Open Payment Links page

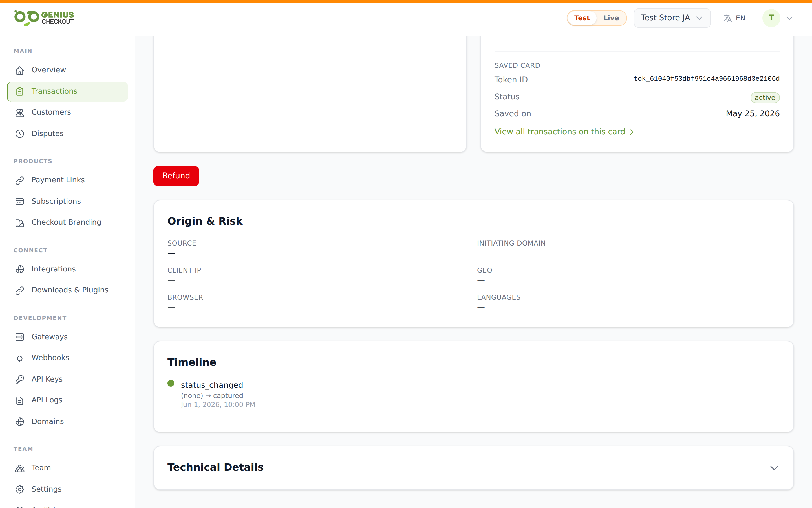67,180
